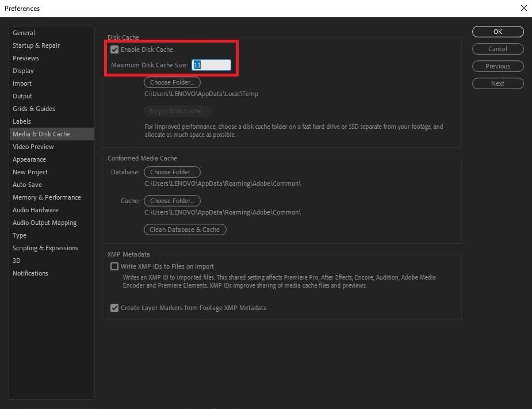Image resolution: width=532 pixels, height=409 pixels.
Task: Open the Import preferences
Action: [x=22, y=83]
